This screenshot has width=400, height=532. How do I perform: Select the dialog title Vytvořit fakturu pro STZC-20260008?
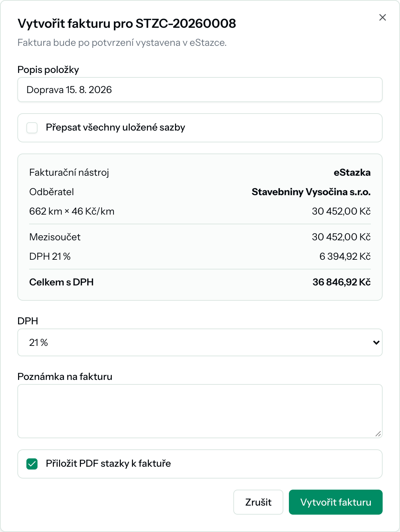tap(127, 24)
